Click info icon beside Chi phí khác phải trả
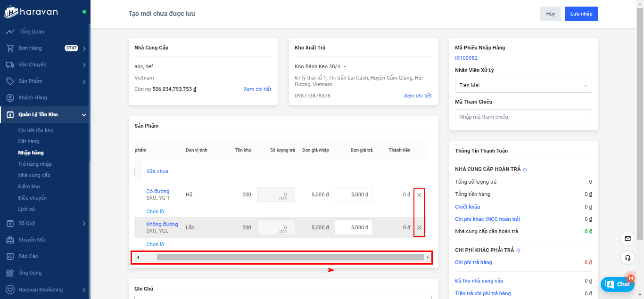Viewport: 644px width, 299px height. (518, 251)
